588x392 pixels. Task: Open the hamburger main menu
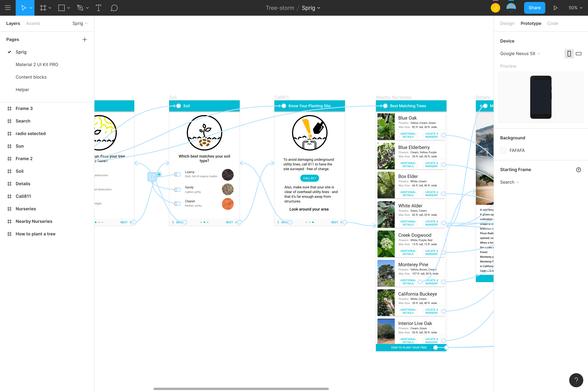click(x=8, y=8)
